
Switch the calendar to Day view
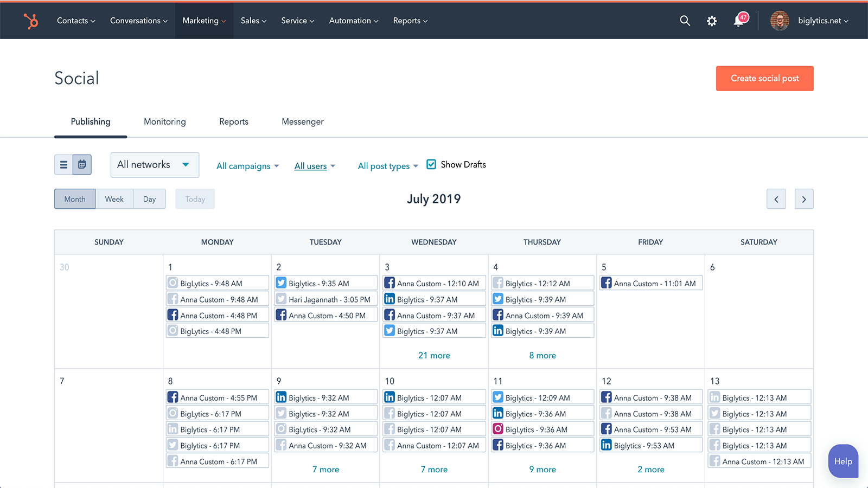149,199
